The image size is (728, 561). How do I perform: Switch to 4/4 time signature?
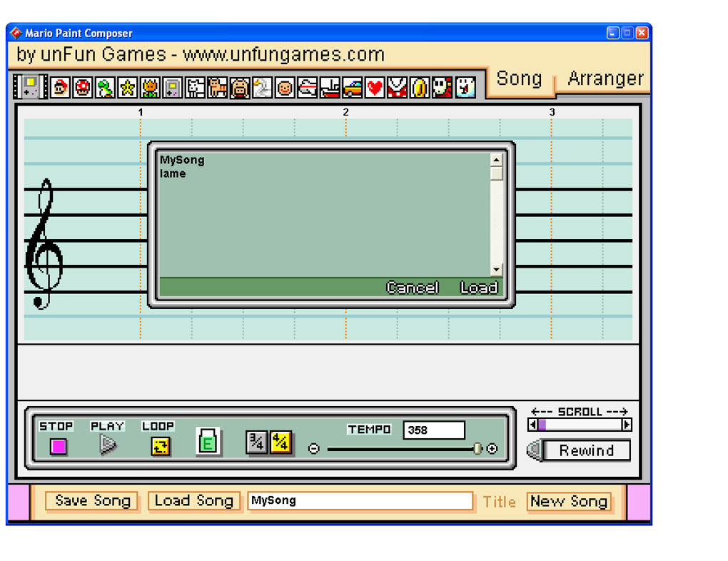(280, 442)
